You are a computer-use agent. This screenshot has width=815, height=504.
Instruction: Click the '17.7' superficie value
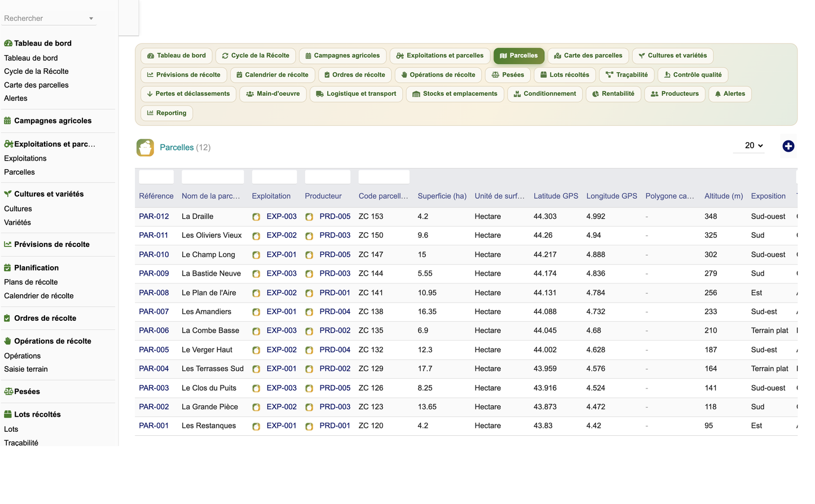click(x=425, y=369)
